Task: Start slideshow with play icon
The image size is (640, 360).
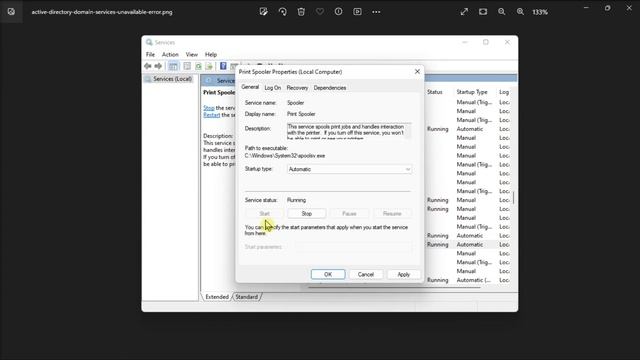Action: point(357,12)
